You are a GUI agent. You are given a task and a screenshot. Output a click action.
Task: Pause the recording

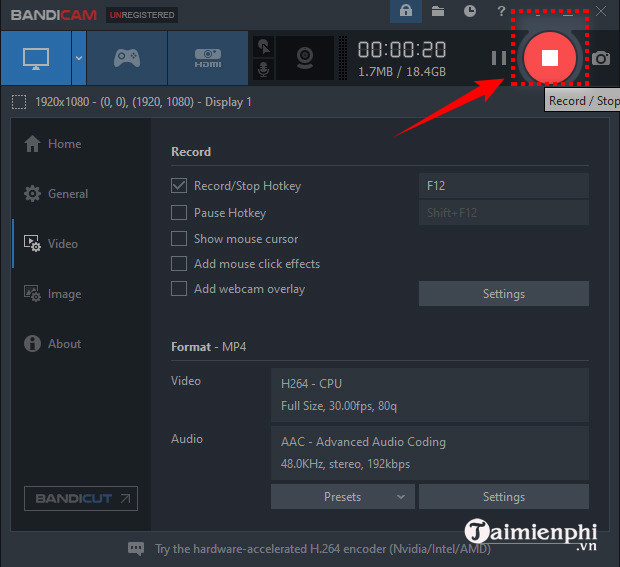pos(499,58)
